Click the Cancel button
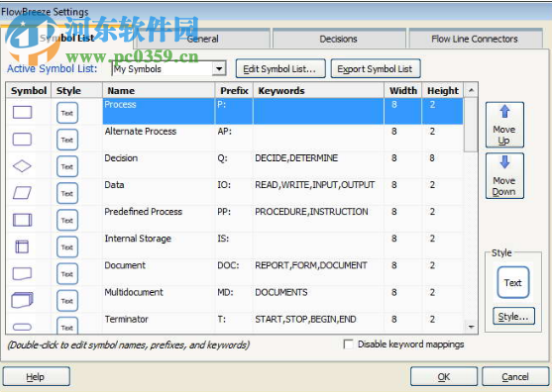Screen dimensions: 552x392 (x=515, y=376)
